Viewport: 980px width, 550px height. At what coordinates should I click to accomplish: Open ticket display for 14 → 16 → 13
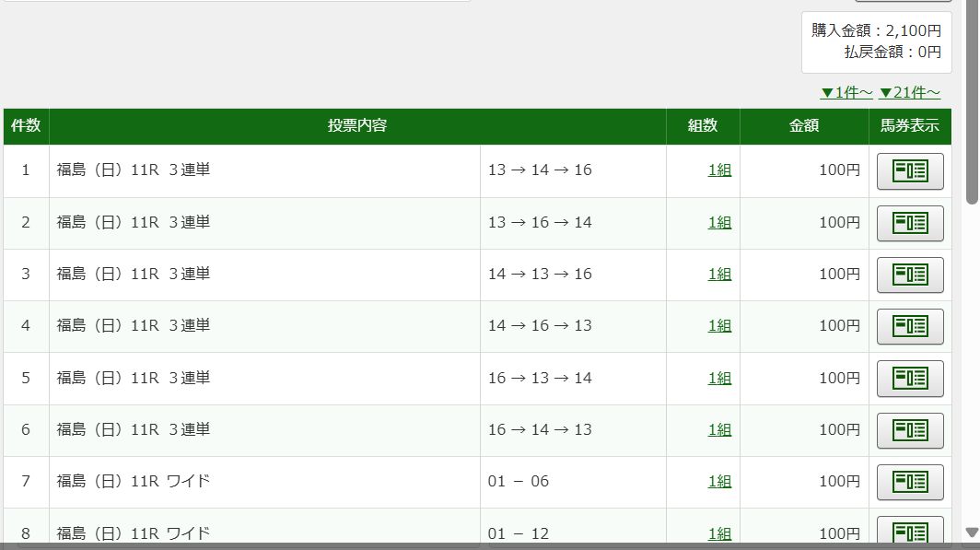tap(910, 326)
